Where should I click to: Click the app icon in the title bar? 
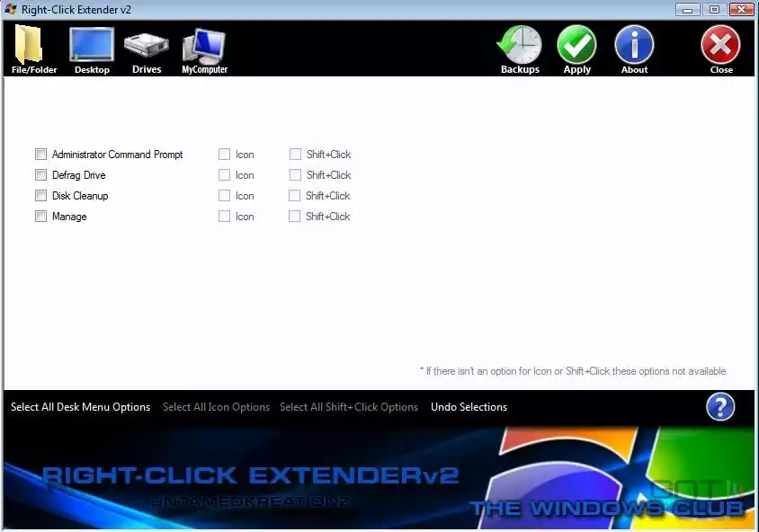(x=11, y=9)
